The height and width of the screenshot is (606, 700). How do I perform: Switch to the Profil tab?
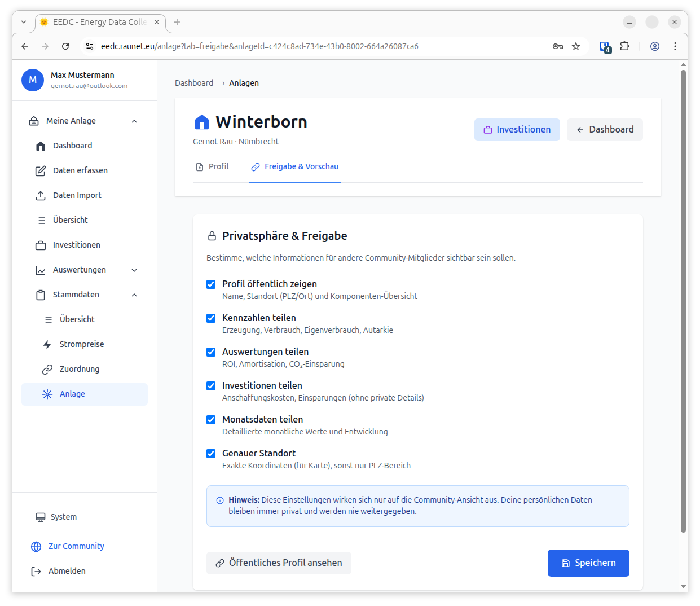tap(212, 166)
